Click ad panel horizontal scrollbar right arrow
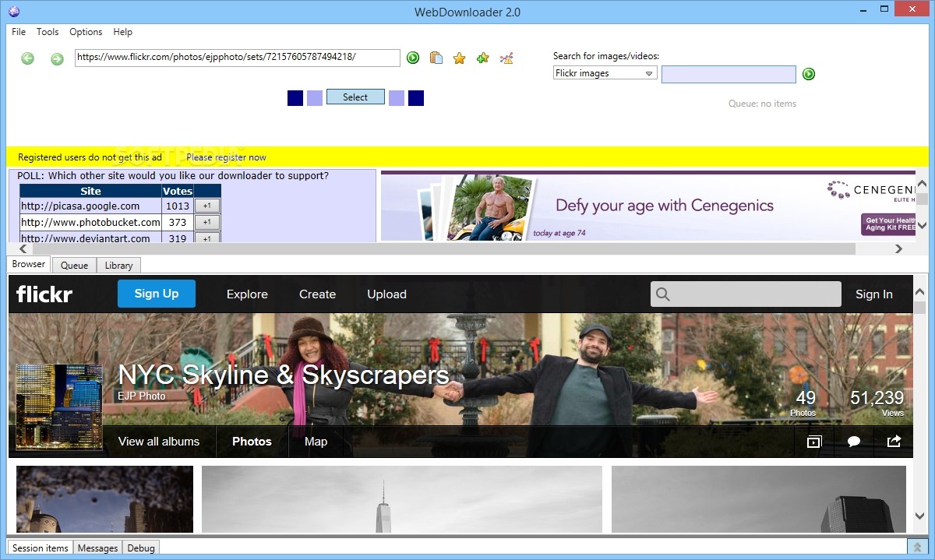935x560 pixels. [x=898, y=249]
